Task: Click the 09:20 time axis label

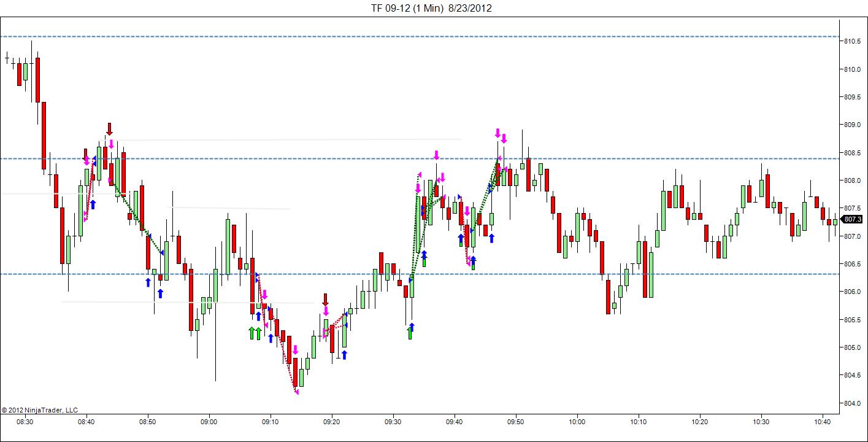Action: coord(331,422)
